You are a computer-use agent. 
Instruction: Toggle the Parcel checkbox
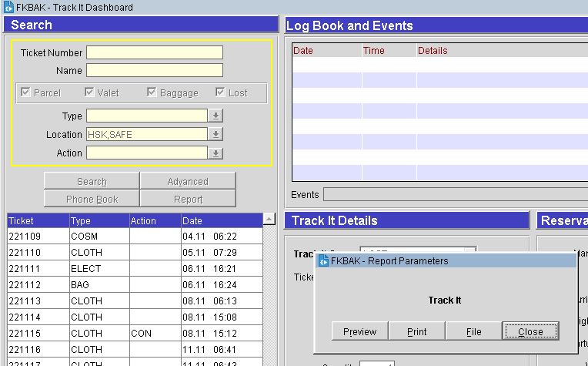point(26,92)
